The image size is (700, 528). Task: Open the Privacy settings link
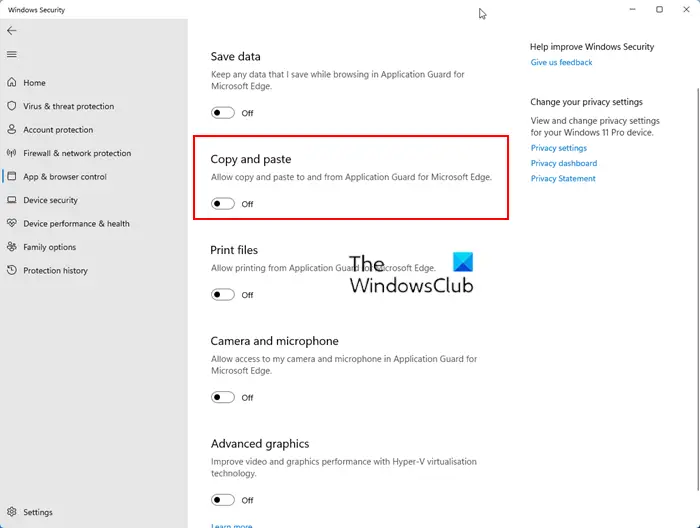(558, 148)
